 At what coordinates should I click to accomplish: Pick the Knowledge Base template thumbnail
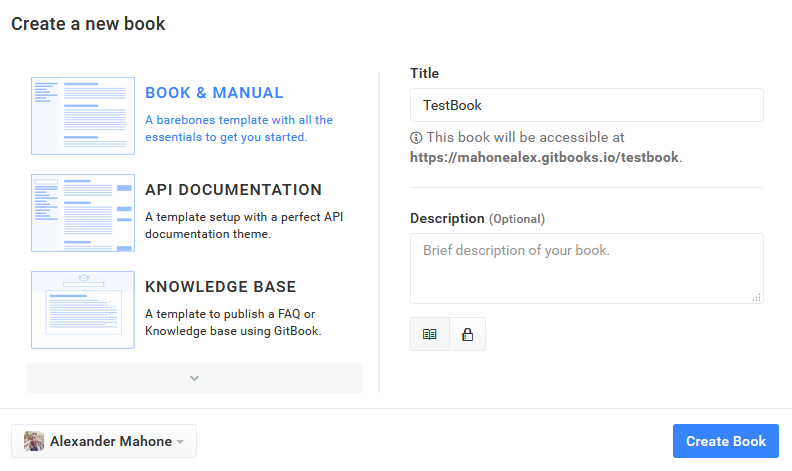point(83,309)
